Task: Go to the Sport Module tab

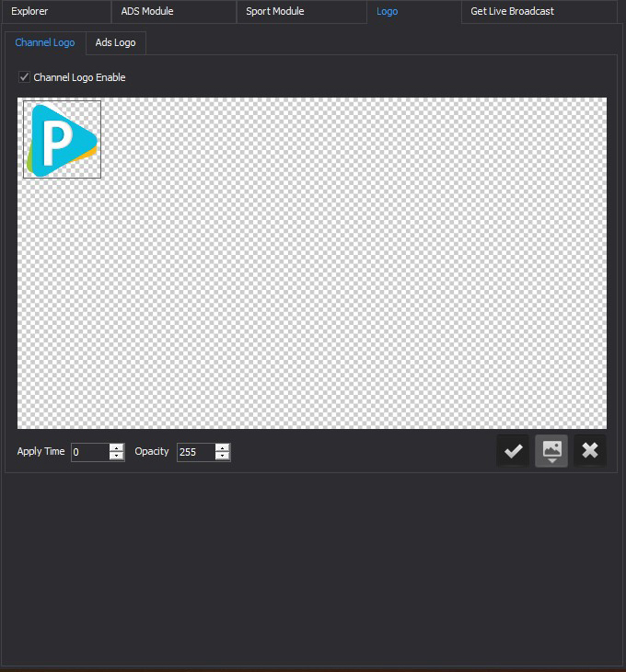Action: click(274, 12)
